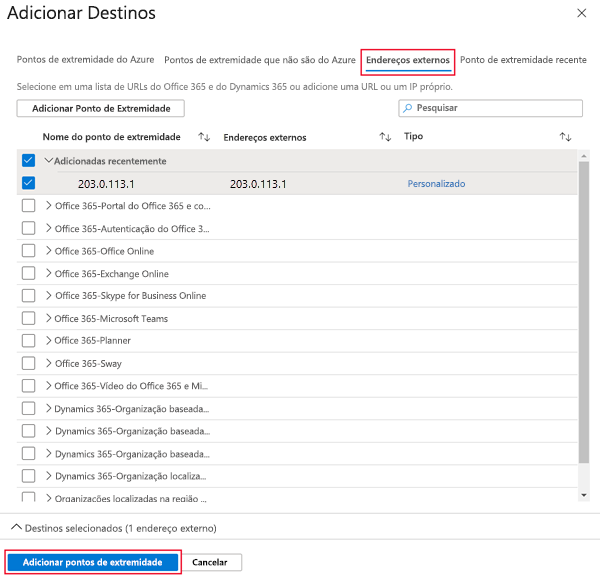Sort by Endereços externos column
Viewport: 600px width, 584px height.
[x=385, y=137]
